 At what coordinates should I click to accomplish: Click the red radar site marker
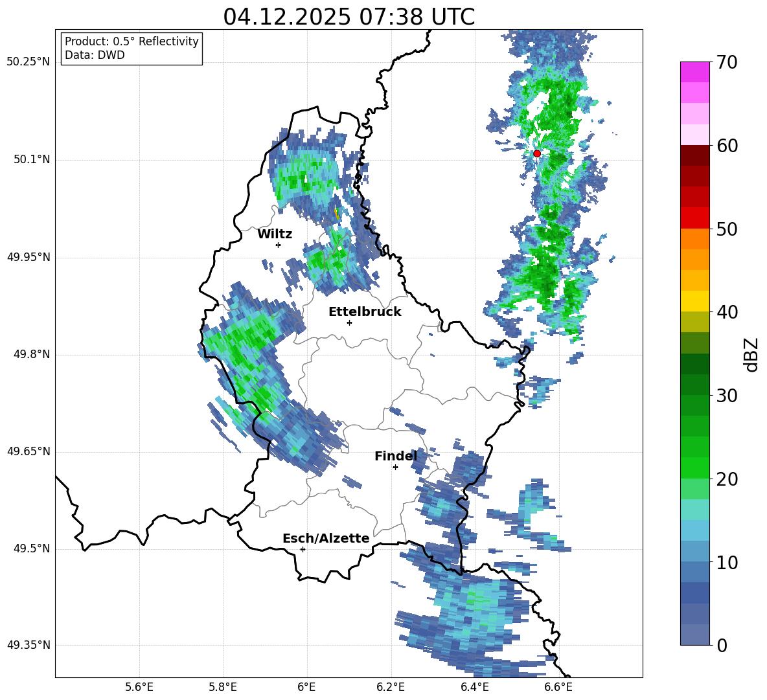click(x=536, y=153)
